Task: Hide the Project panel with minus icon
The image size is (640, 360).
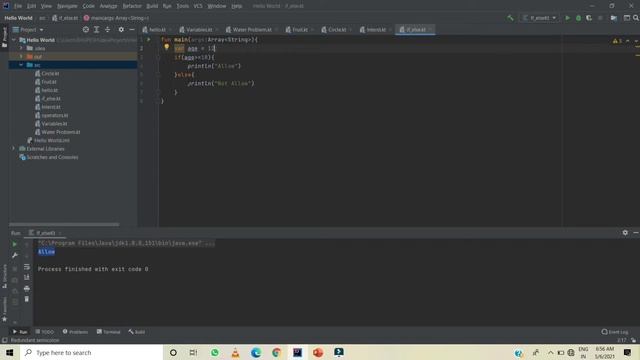Action: click(x=132, y=29)
